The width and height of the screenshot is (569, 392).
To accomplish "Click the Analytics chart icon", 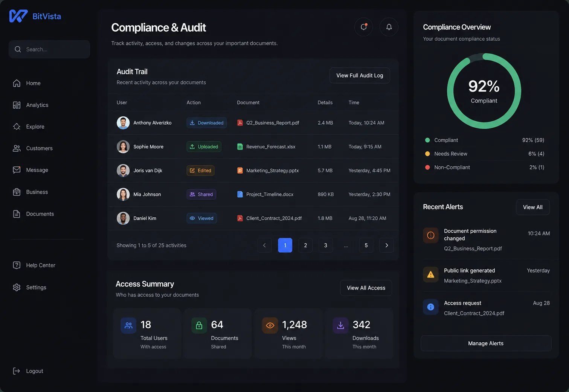I will coord(17,105).
